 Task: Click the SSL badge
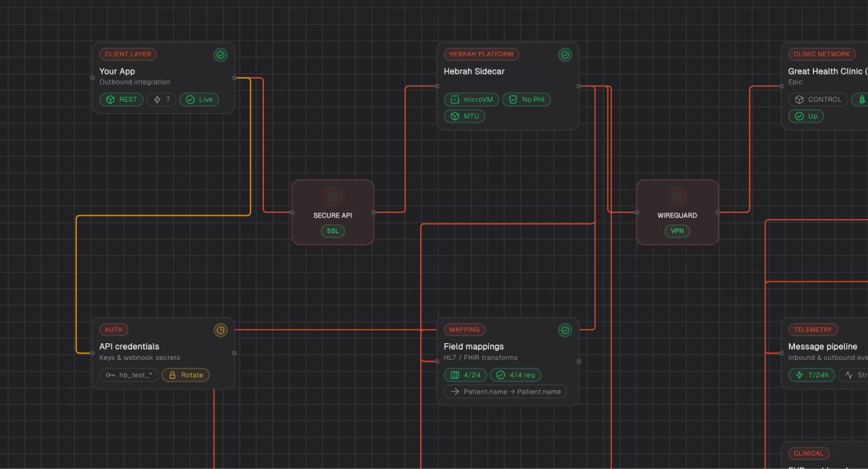point(333,231)
